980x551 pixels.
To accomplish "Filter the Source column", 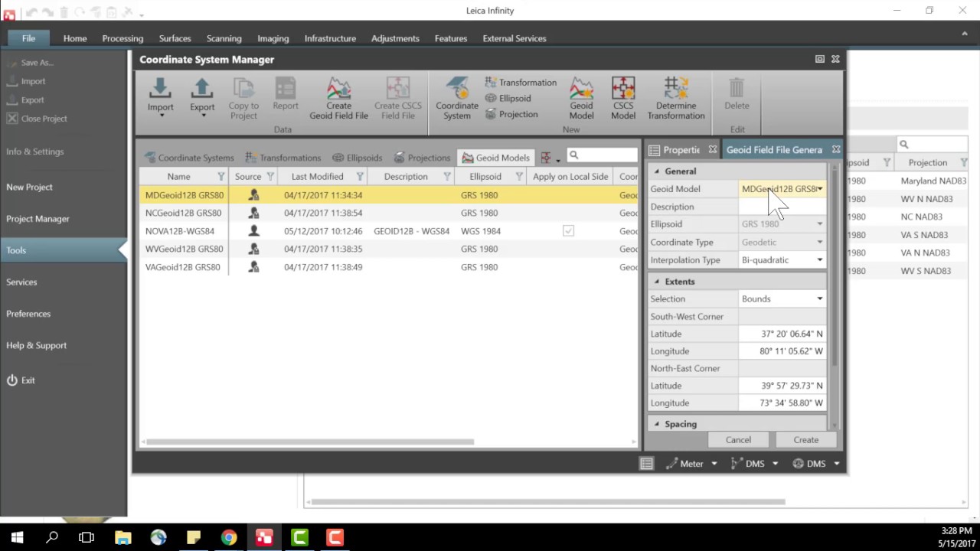I will click(270, 177).
